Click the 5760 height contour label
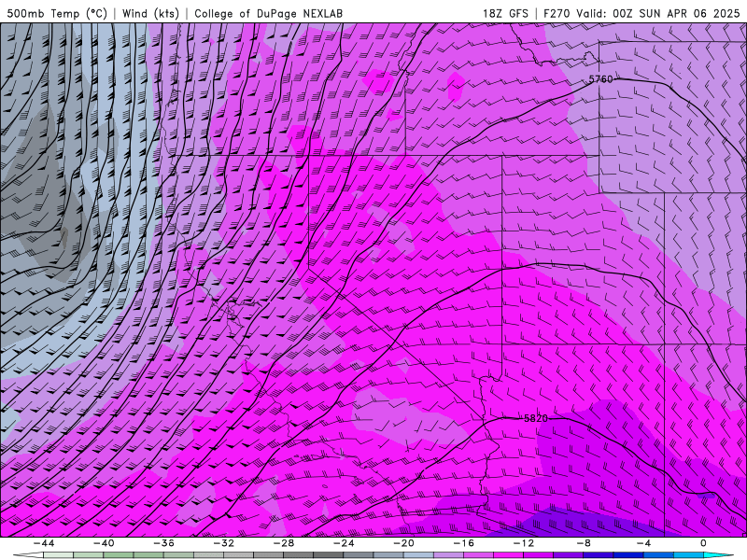This screenshot has width=747, height=560. pyautogui.click(x=600, y=79)
